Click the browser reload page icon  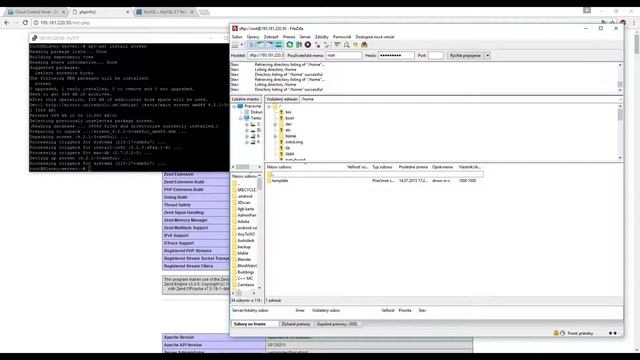click(x=25, y=23)
